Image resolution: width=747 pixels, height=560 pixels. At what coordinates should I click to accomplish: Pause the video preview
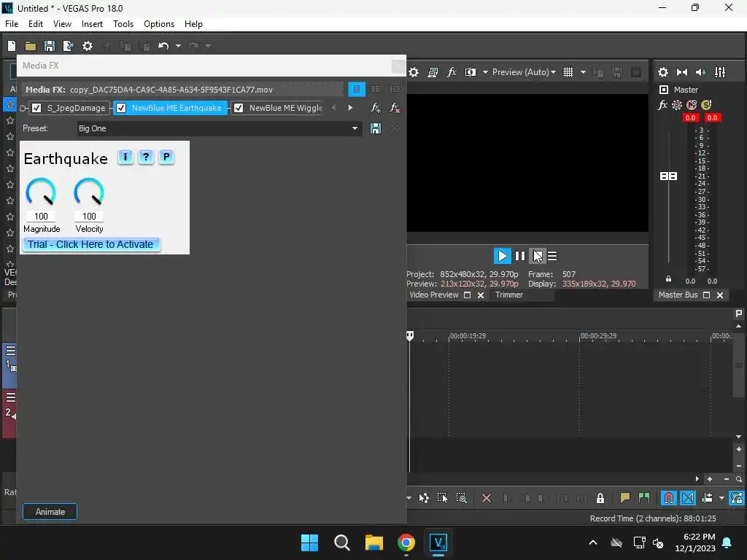click(520, 256)
